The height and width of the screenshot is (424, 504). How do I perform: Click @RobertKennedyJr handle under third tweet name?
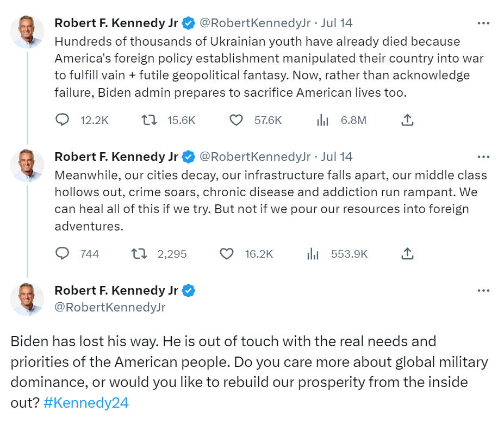(110, 307)
